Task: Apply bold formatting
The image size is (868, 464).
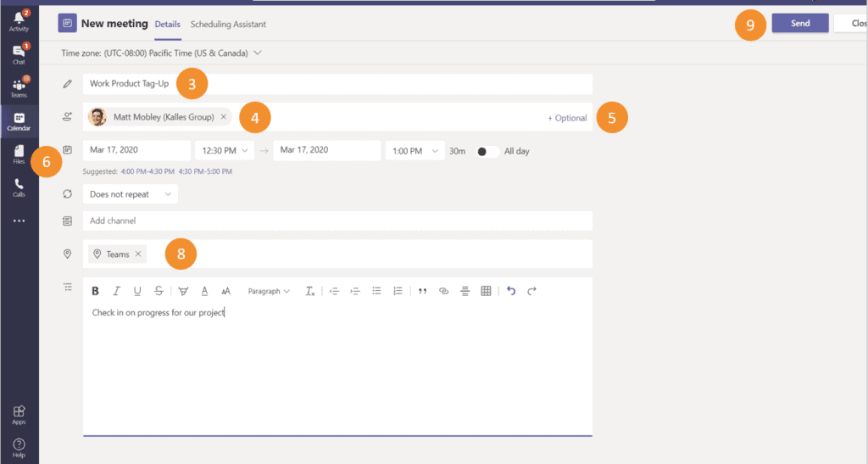Action: (x=95, y=291)
